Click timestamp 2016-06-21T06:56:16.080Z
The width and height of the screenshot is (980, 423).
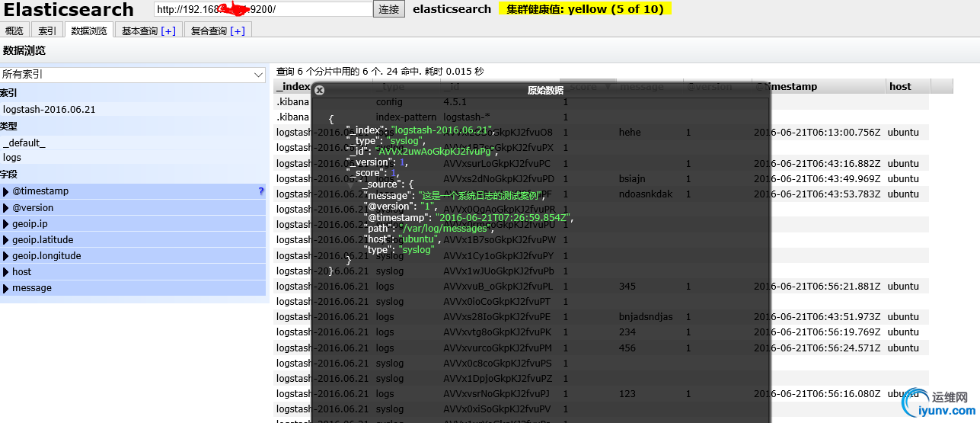[817, 393]
